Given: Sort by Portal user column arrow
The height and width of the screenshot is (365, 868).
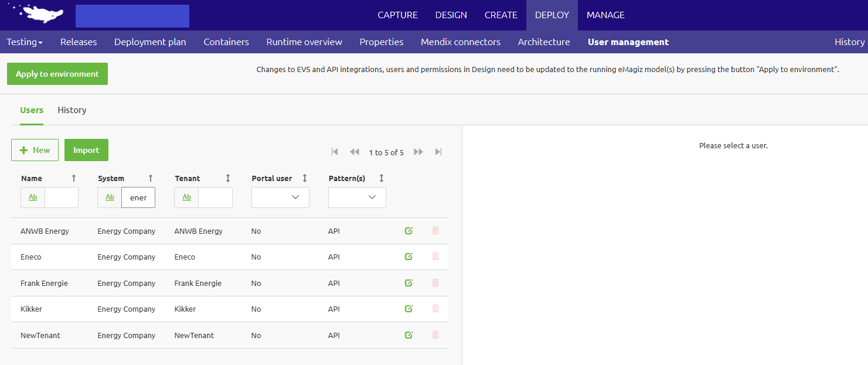Looking at the screenshot, I should click(305, 178).
